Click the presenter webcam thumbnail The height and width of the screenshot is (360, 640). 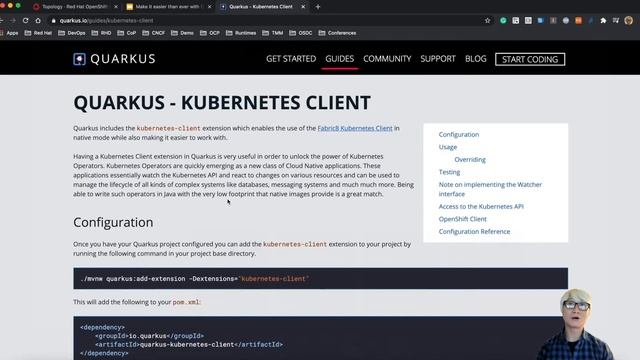576,324
